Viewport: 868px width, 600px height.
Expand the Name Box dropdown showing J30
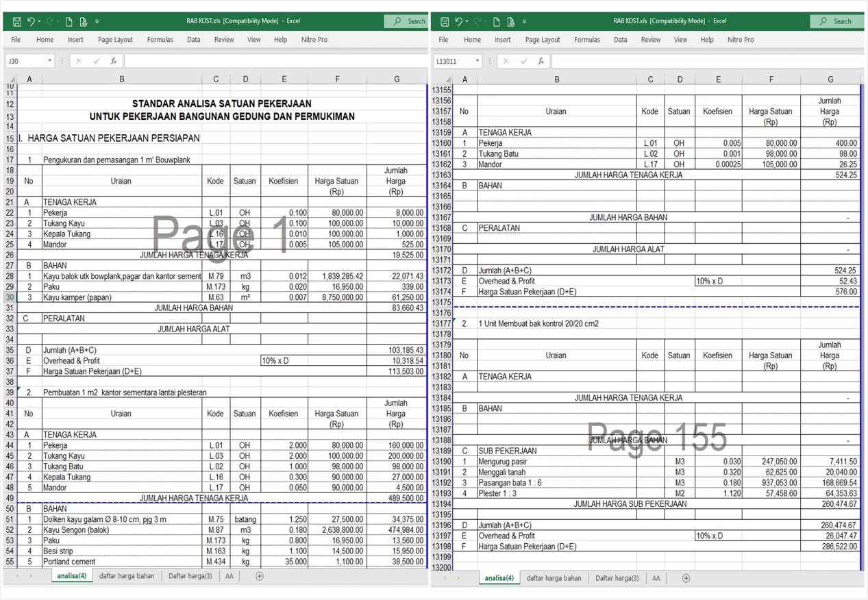coord(49,61)
